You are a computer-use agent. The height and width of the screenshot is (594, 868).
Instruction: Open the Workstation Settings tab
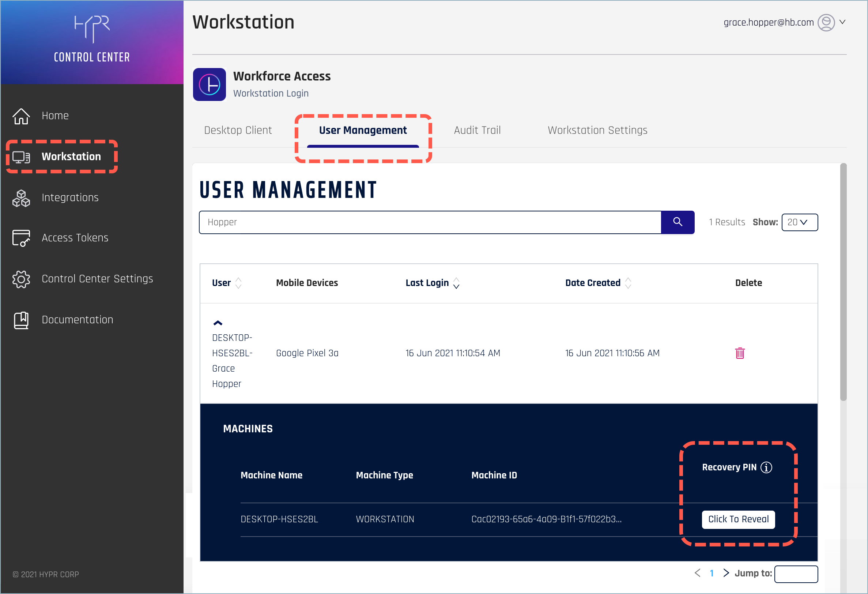coord(597,130)
